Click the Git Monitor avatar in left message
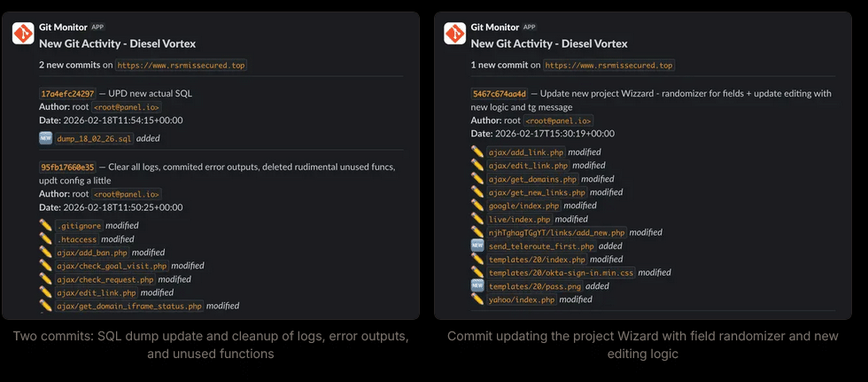 coord(23,34)
